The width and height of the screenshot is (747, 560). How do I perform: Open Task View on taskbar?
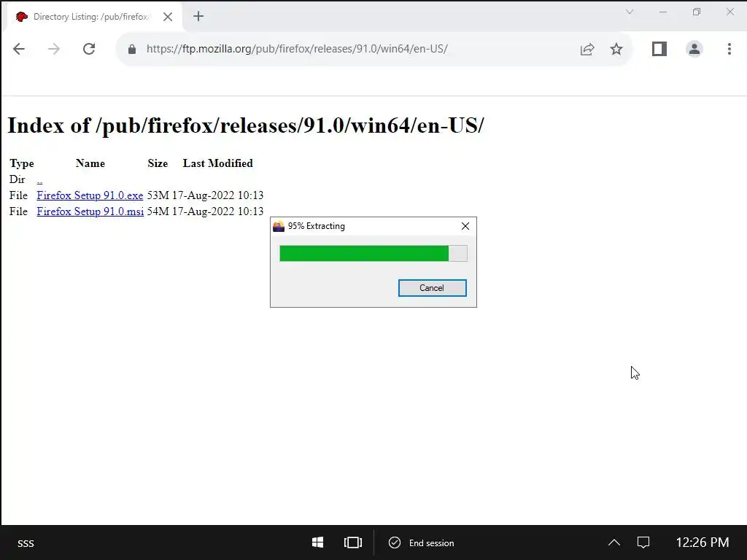pos(353,542)
